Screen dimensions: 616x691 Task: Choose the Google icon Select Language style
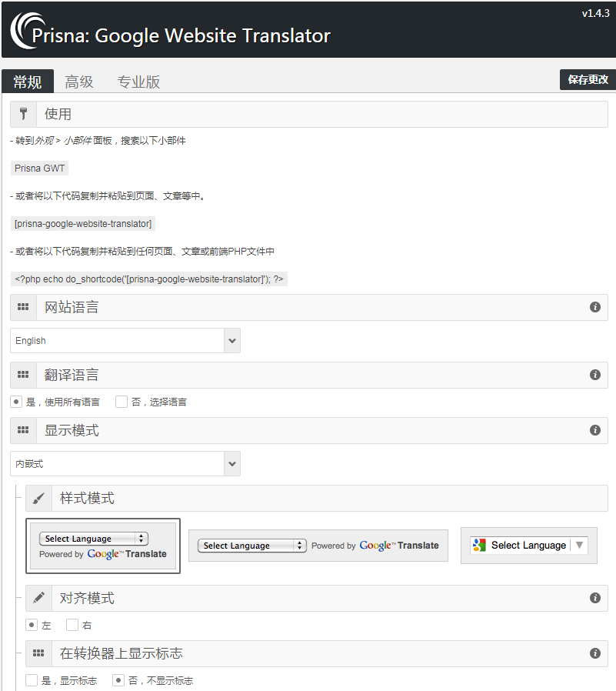pyautogui.click(x=529, y=546)
